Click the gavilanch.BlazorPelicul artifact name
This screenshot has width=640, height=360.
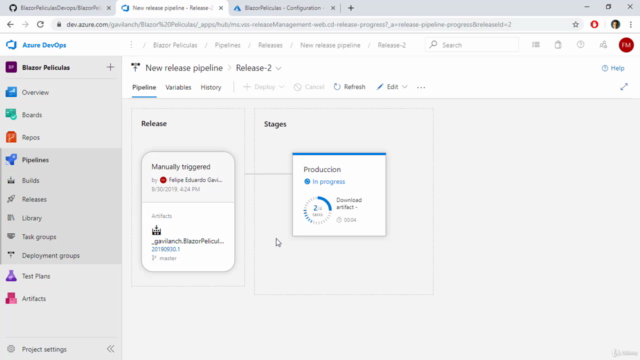[x=188, y=241]
